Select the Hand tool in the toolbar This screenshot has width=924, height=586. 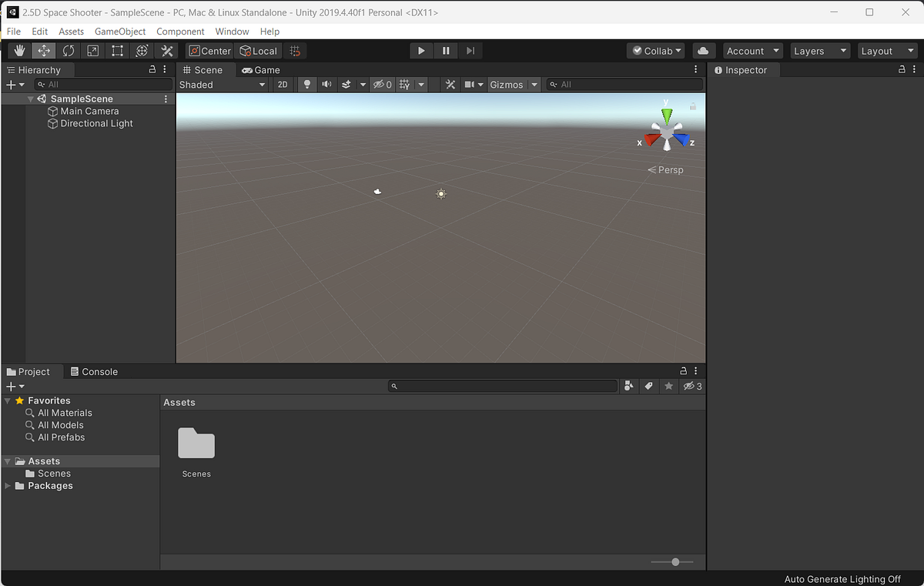(x=19, y=49)
